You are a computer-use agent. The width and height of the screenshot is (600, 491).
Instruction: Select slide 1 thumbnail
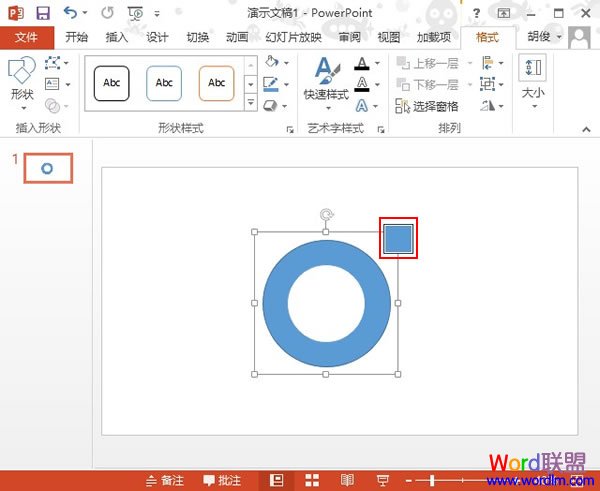click(x=48, y=168)
